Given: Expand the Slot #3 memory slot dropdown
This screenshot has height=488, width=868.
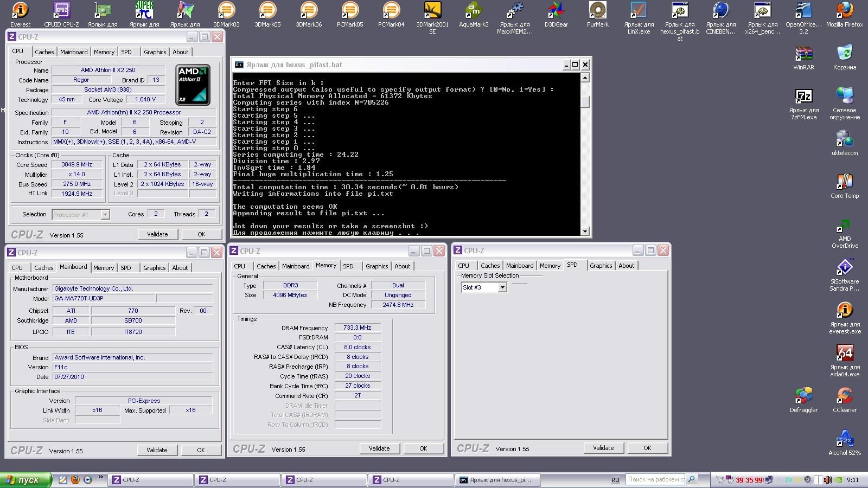Looking at the screenshot, I should coord(502,287).
